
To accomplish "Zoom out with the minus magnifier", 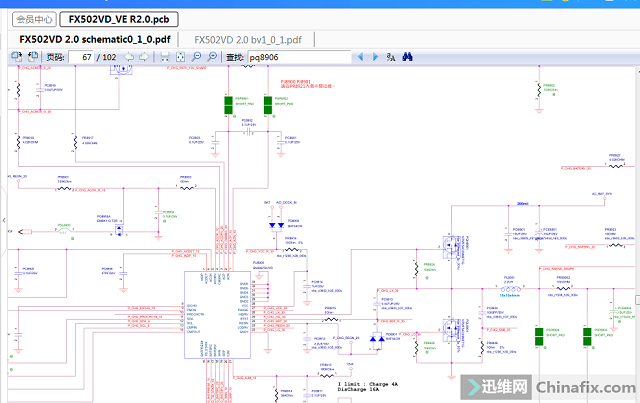I will [x=196, y=57].
